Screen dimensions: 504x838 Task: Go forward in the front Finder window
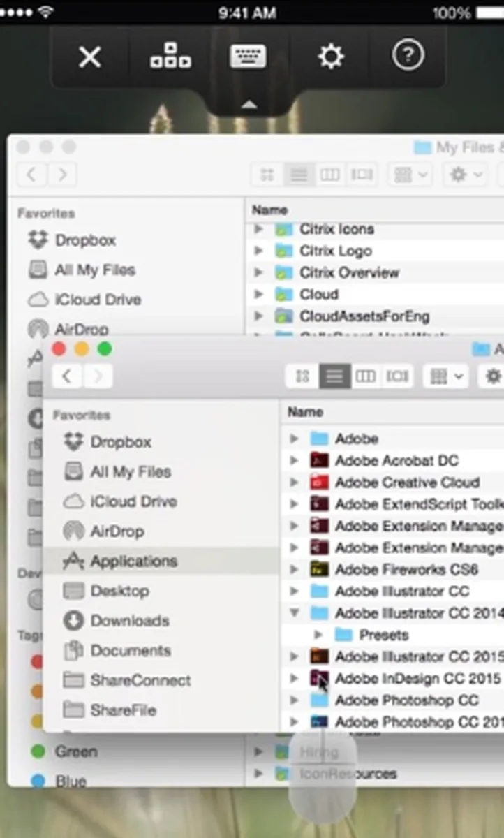[x=98, y=376]
